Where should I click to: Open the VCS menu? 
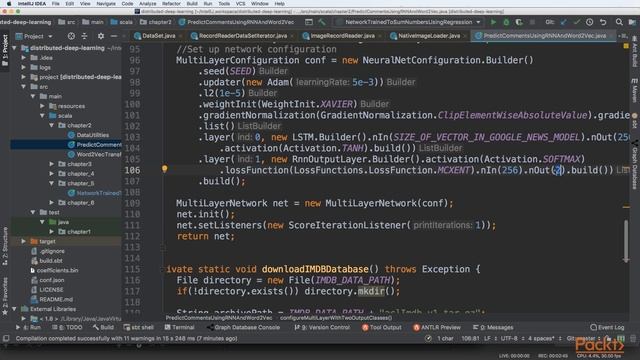[240, 4]
